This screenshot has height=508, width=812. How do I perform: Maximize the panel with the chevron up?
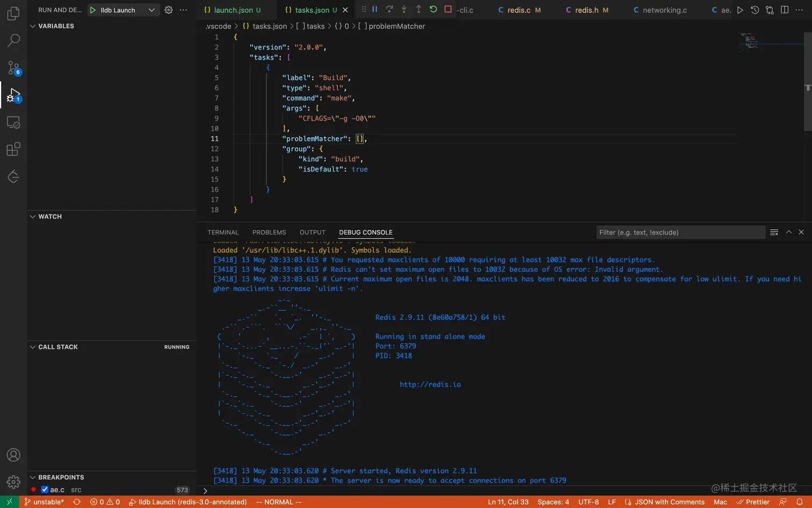789,232
